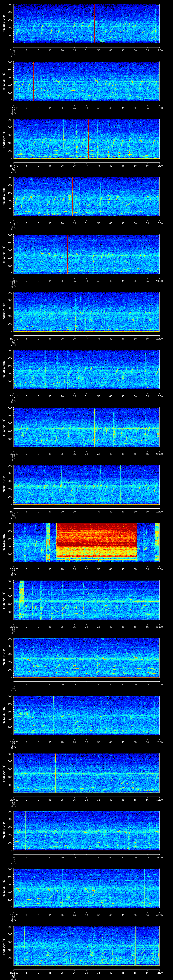Click the end time label 29:00
This screenshot has width=173, height=980.
click(159, 742)
